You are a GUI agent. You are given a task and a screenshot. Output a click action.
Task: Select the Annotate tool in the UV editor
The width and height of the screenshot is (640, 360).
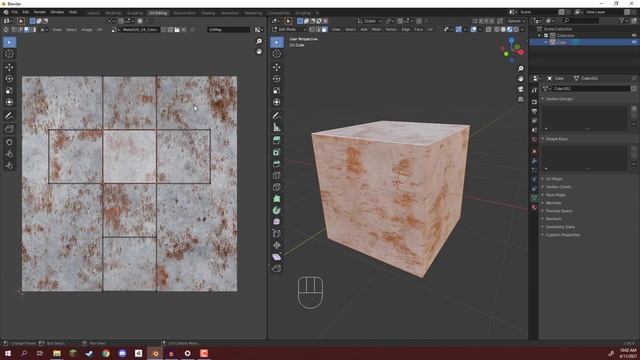[x=9, y=116]
